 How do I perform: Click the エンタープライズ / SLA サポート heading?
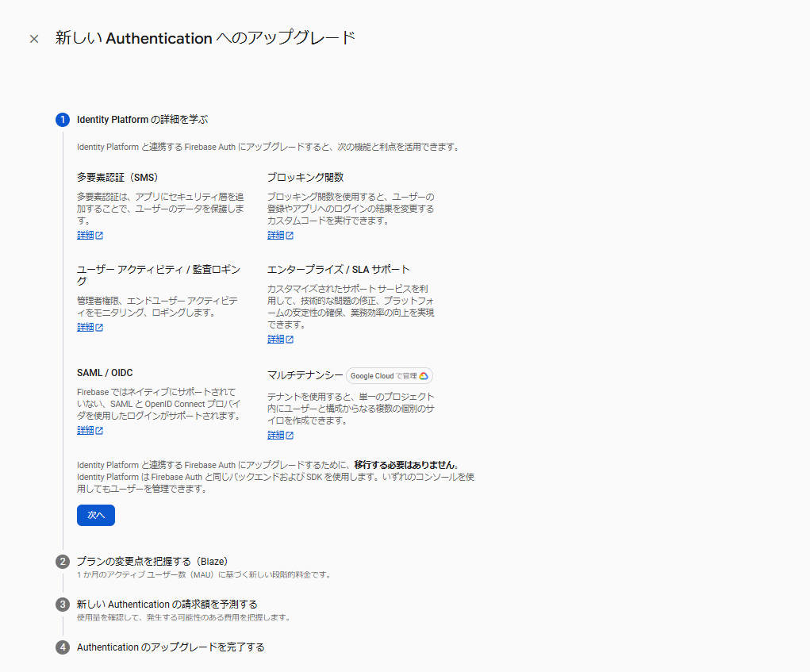click(339, 270)
